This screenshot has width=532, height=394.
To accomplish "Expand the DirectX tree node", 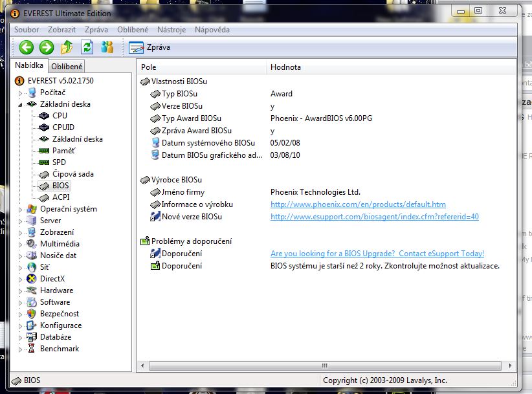I will tap(20, 279).
